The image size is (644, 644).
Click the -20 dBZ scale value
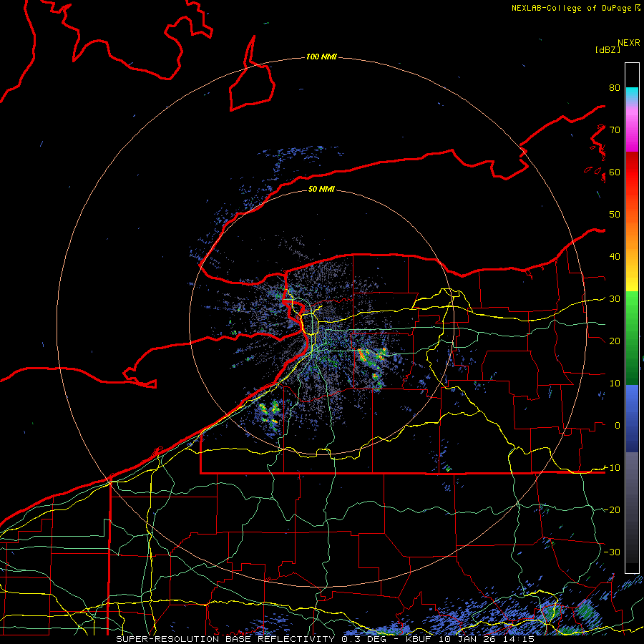coord(612,509)
